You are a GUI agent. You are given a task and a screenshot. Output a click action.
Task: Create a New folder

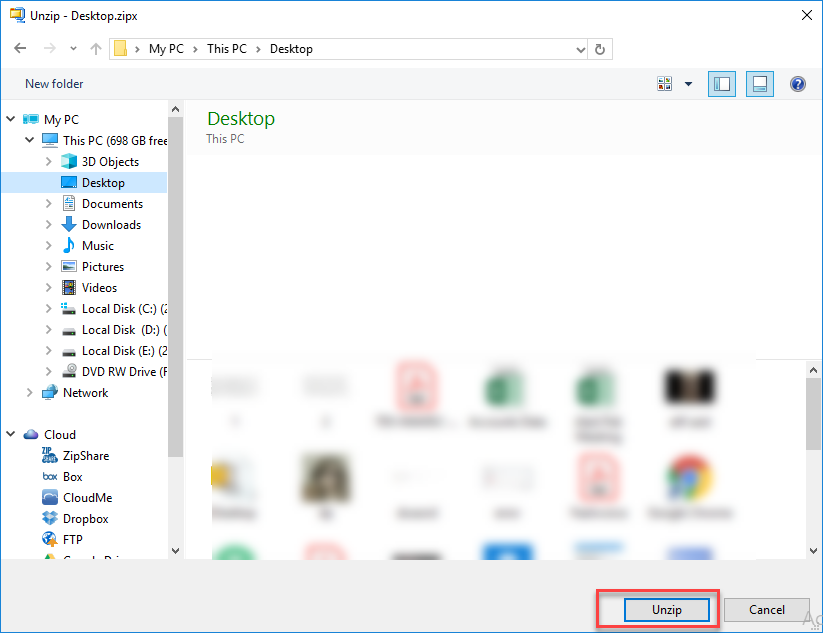[54, 84]
